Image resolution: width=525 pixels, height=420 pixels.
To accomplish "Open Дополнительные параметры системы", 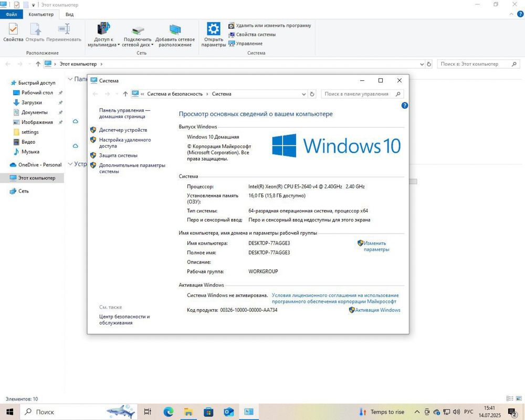I will point(132,168).
